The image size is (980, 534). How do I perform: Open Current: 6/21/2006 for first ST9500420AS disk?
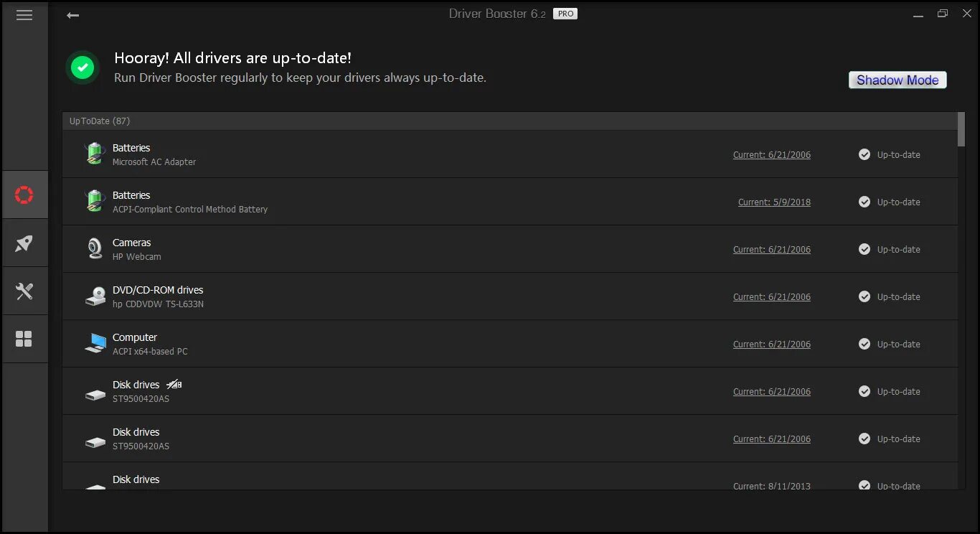point(772,391)
